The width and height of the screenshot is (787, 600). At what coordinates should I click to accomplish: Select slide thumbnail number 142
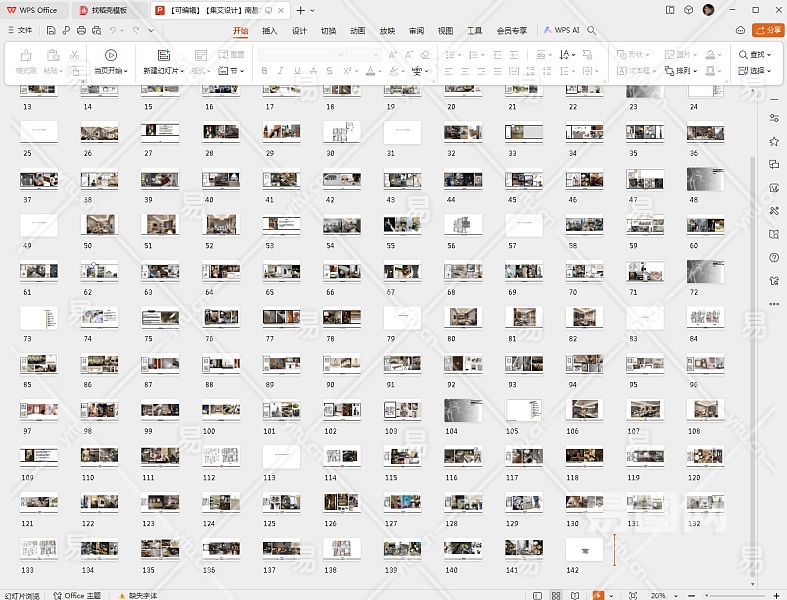584,548
